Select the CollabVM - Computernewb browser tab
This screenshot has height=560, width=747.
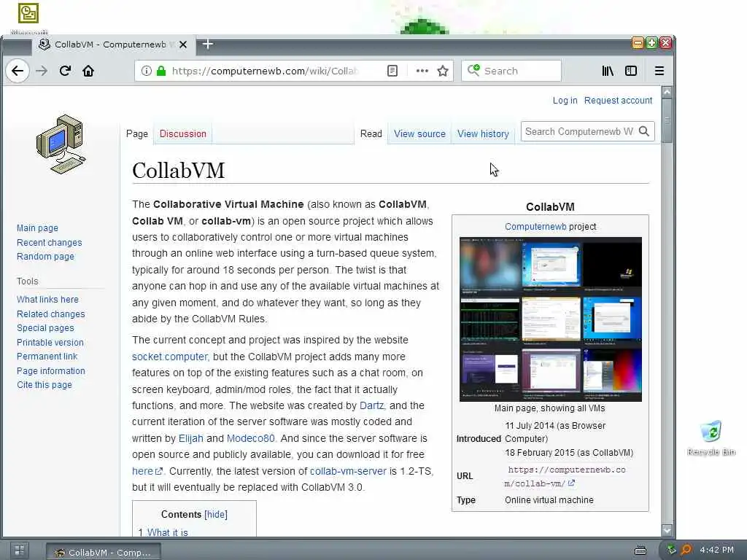point(113,44)
